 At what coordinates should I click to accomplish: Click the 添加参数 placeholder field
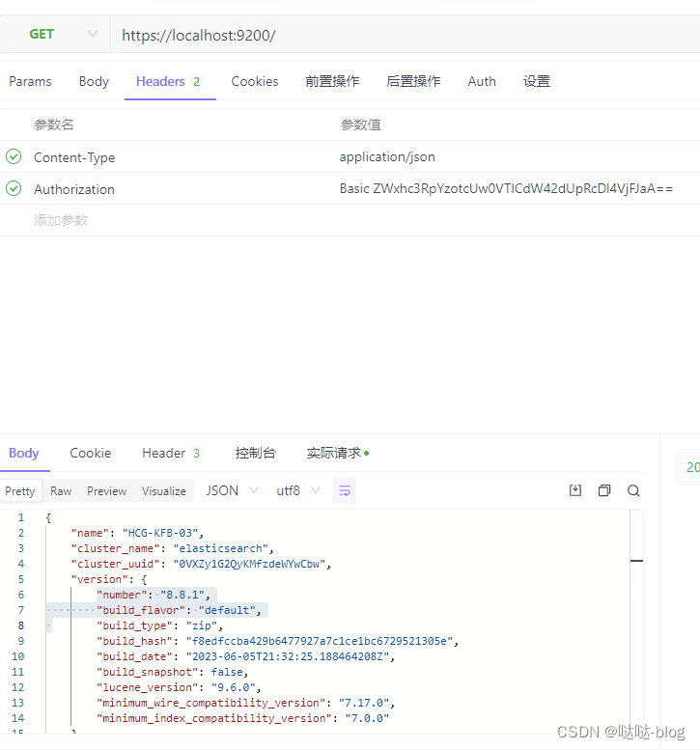click(61, 220)
